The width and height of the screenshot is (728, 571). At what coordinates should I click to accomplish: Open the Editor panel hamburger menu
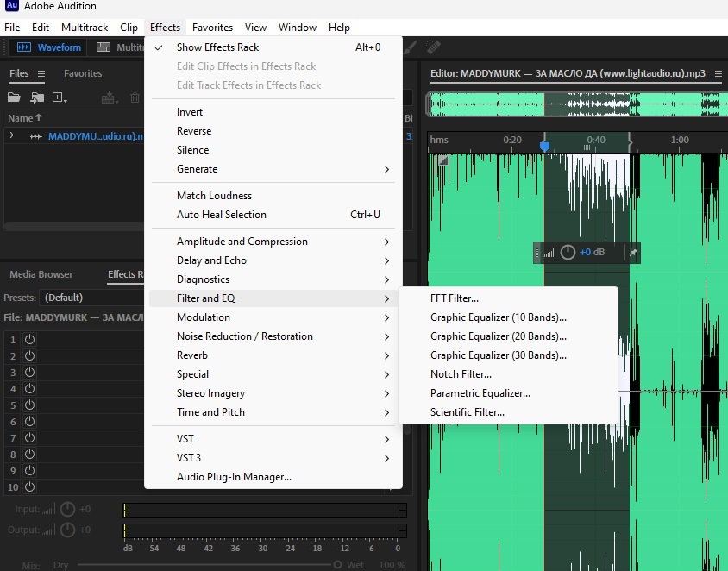coord(719,74)
